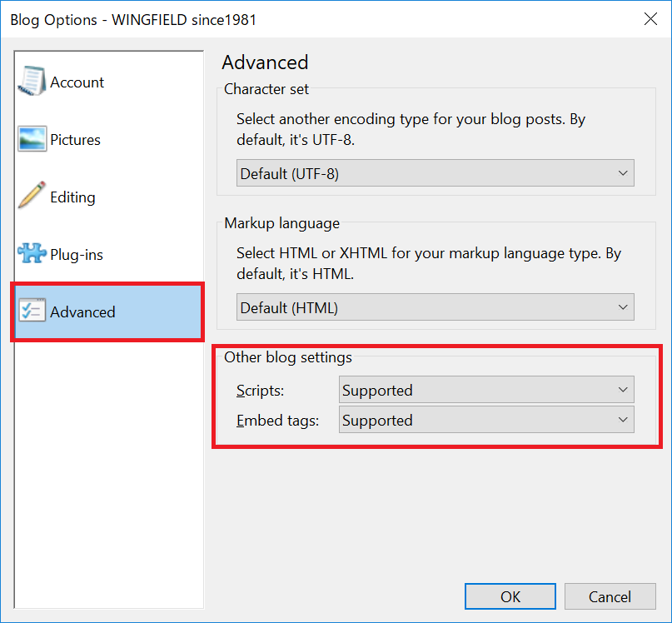Open the Scripts Supported dropdown
This screenshot has width=672, height=623.
point(486,390)
